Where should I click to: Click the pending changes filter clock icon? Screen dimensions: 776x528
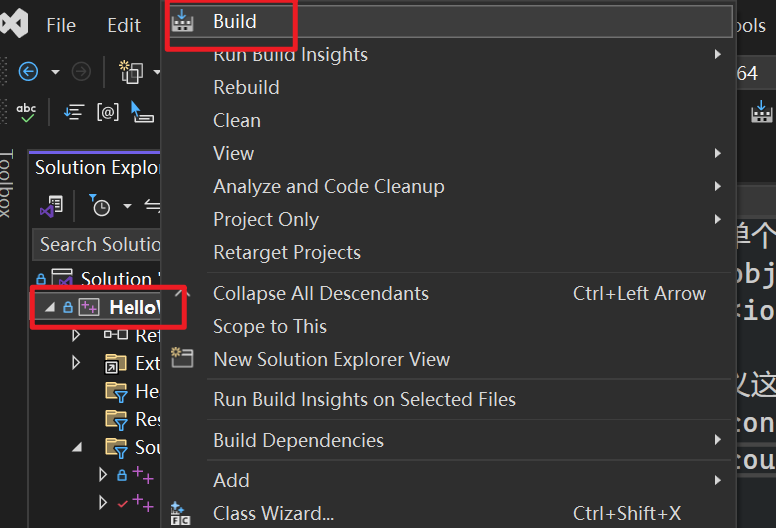[100, 206]
